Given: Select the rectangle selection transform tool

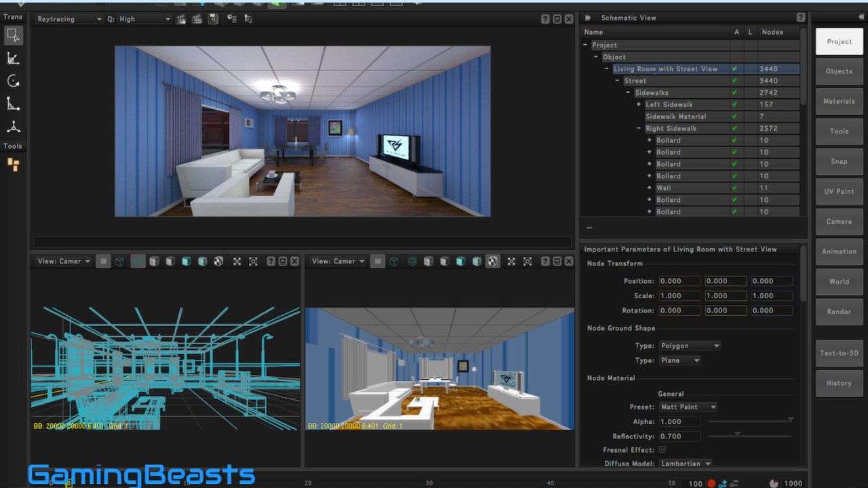Looking at the screenshot, I should click(13, 35).
